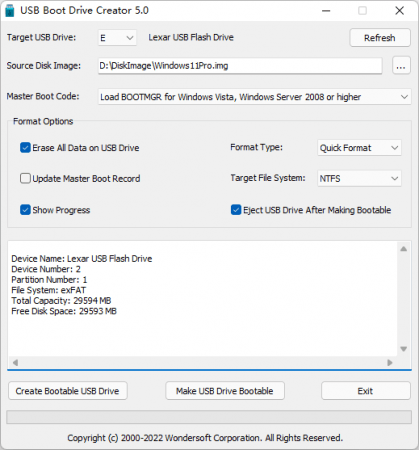Enable Update Master Boot Record checkbox
Screen dimensions: 419x450
pyautogui.click(x=25, y=178)
